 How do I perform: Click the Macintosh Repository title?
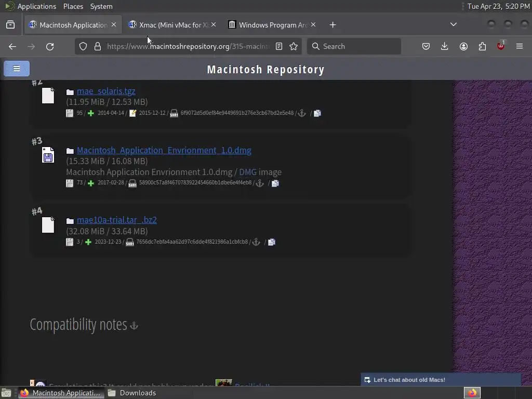[265, 69]
